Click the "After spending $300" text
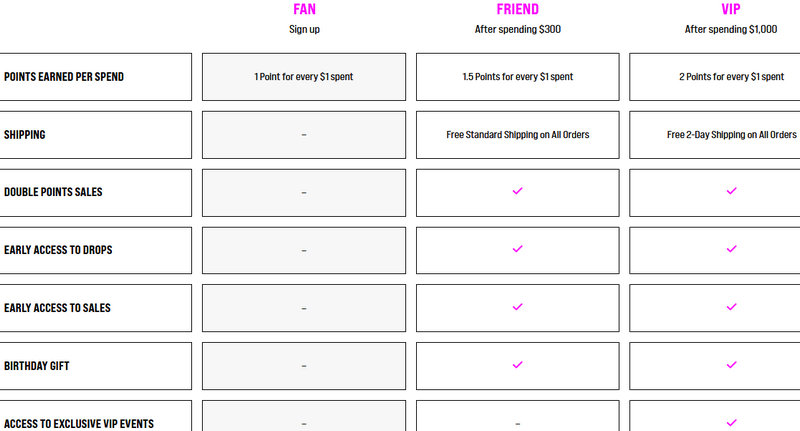Screen dimensions: 800x431 point(517,29)
